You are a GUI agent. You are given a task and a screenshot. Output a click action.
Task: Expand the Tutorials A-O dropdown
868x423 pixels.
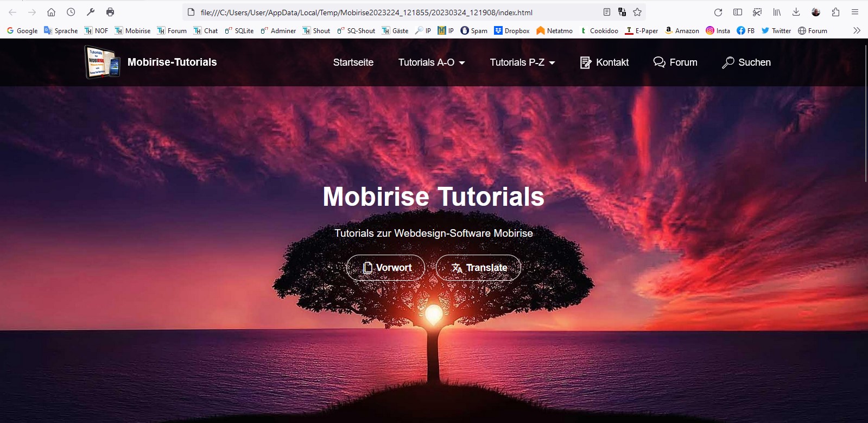[432, 62]
